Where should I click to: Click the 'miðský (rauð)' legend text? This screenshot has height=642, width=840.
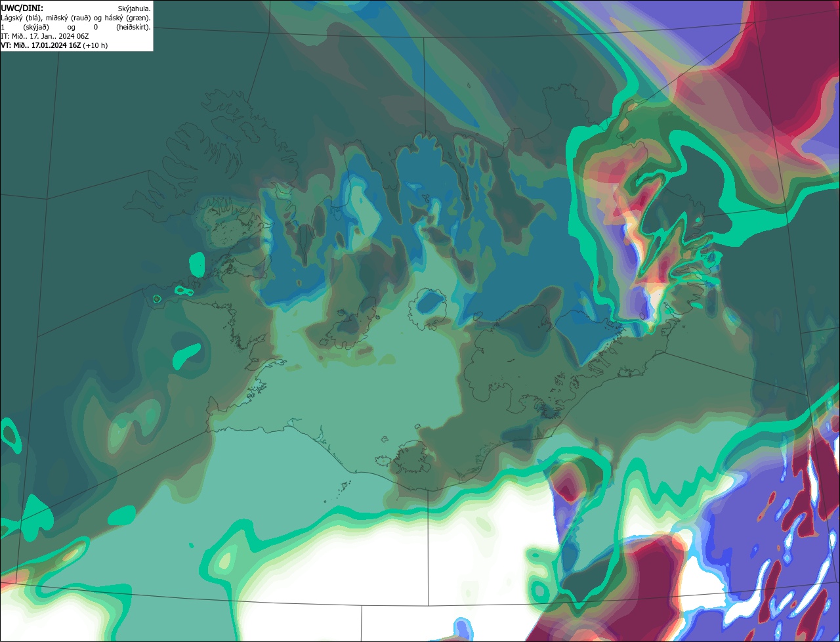(68, 18)
